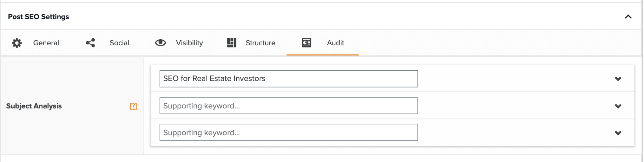This screenshot has height=162, width=644.
Task: Expand the middle Supporting keyword row arrow
Action: coord(618,106)
